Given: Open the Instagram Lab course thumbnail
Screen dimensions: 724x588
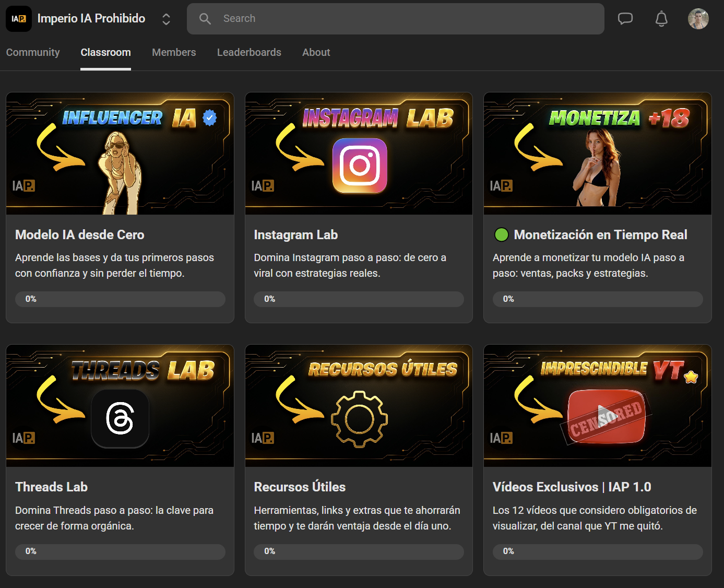Looking at the screenshot, I should [359, 154].
